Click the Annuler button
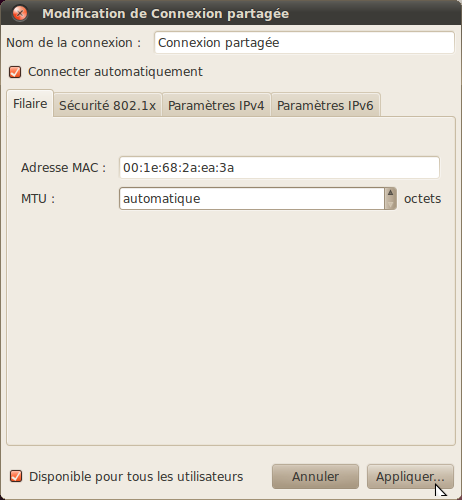462x500 pixels. 315,477
